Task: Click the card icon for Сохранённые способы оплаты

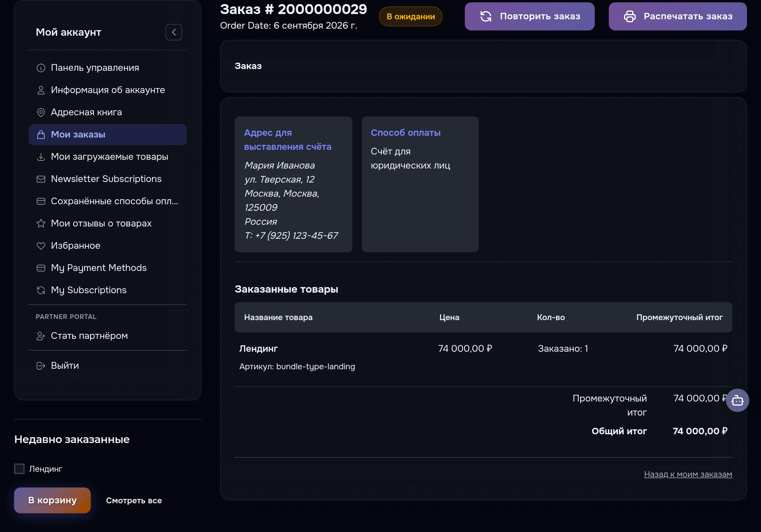Action: click(x=41, y=201)
